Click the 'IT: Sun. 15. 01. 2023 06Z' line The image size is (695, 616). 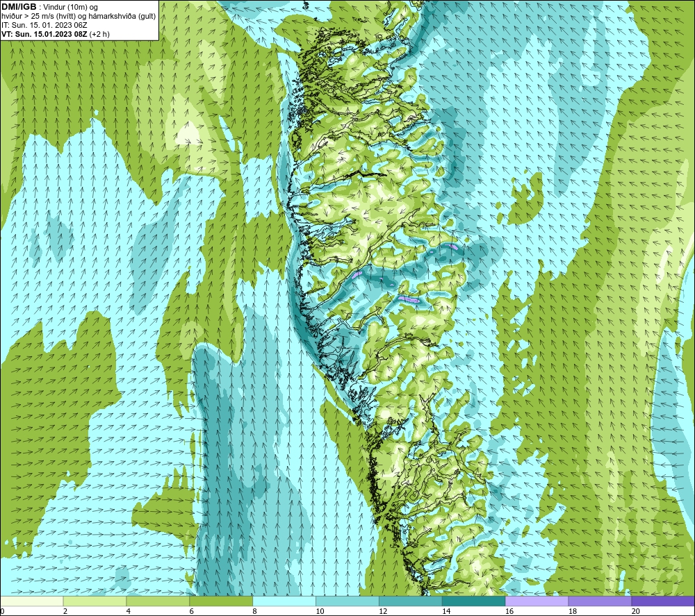pyautogui.click(x=44, y=25)
